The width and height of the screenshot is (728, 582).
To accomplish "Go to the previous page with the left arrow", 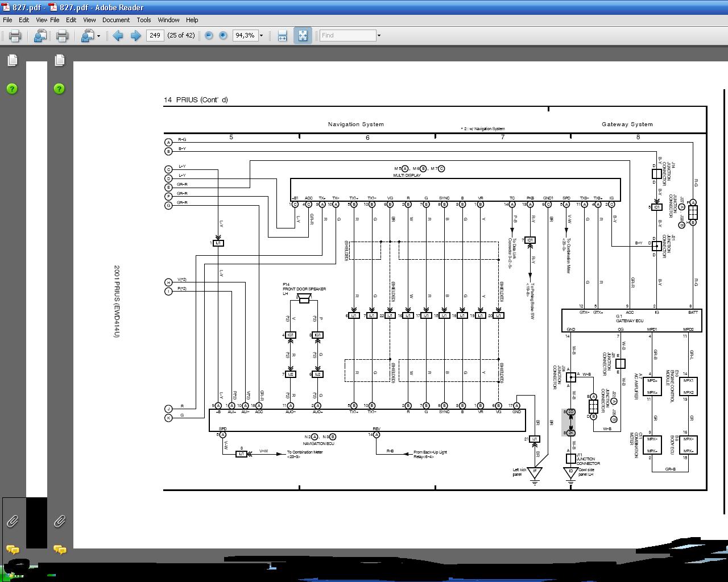I will pyautogui.click(x=118, y=36).
